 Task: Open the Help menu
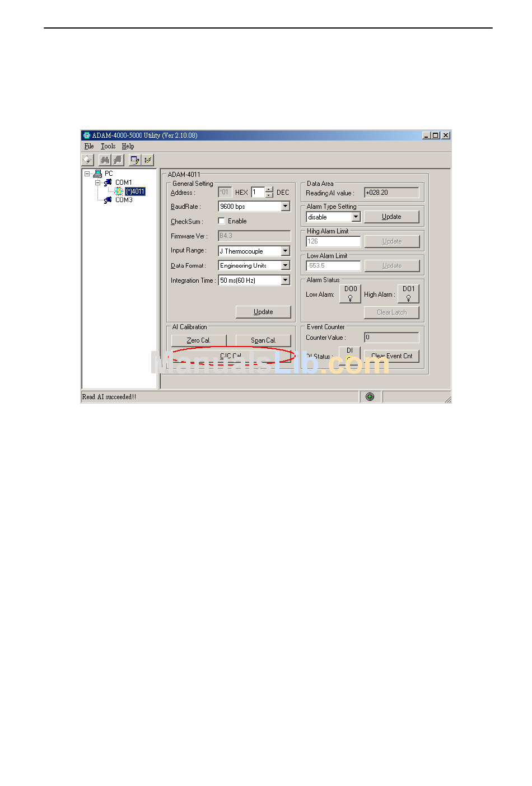128,146
